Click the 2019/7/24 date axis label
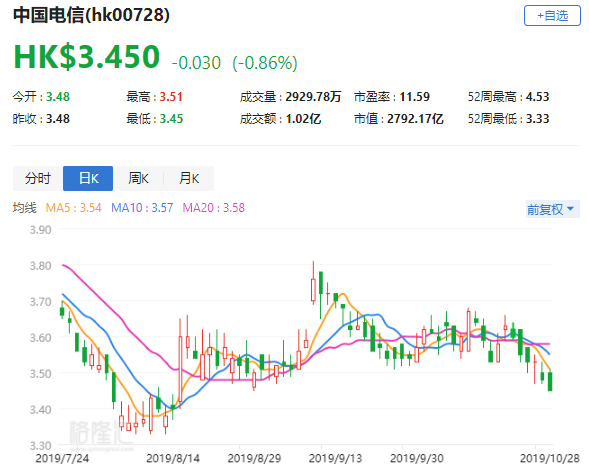 click(x=62, y=458)
